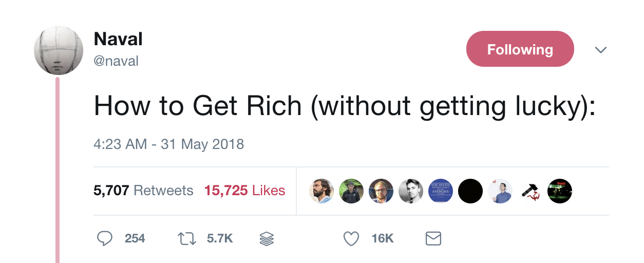The height and width of the screenshot is (263, 644).
Task: Open the dark green night scene avatar
Action: (559, 191)
